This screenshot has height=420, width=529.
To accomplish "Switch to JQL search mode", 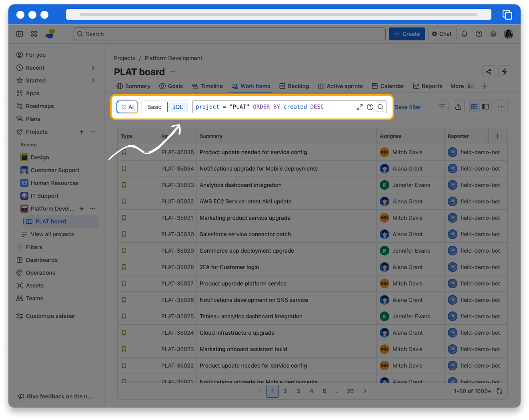I will (x=178, y=107).
